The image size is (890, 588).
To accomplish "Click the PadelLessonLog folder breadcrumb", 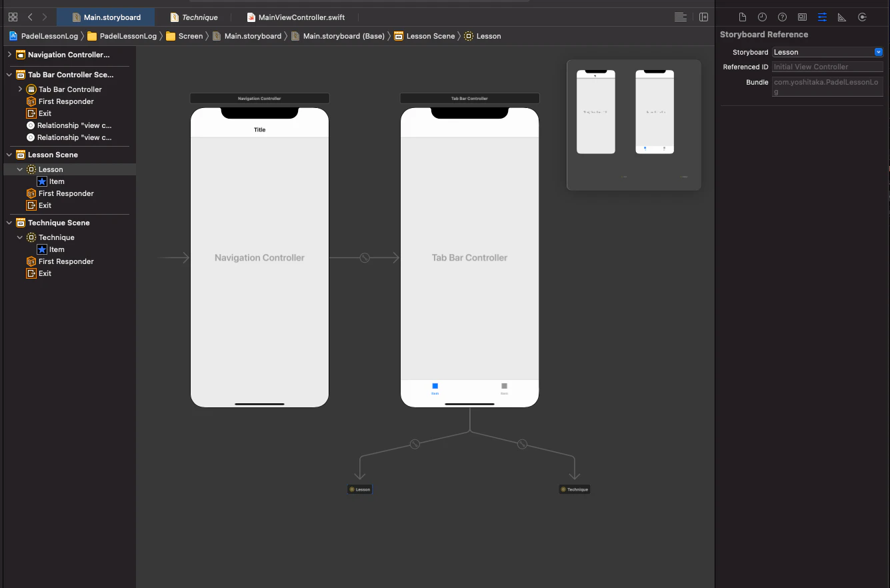I will (122, 36).
